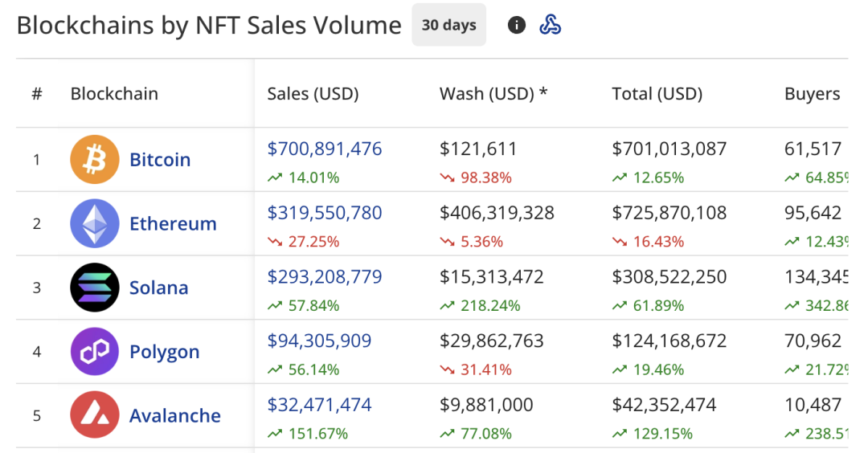Sort by Buyers column header

pyautogui.click(x=812, y=94)
